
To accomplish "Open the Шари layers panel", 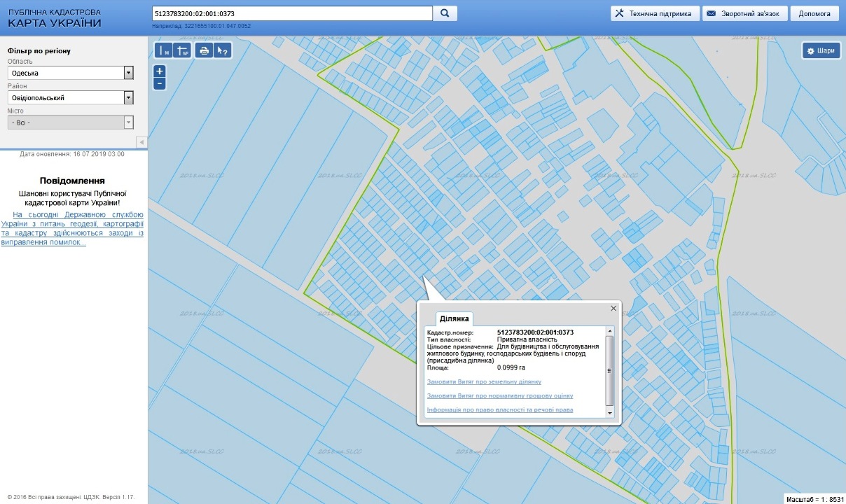I will (x=821, y=51).
